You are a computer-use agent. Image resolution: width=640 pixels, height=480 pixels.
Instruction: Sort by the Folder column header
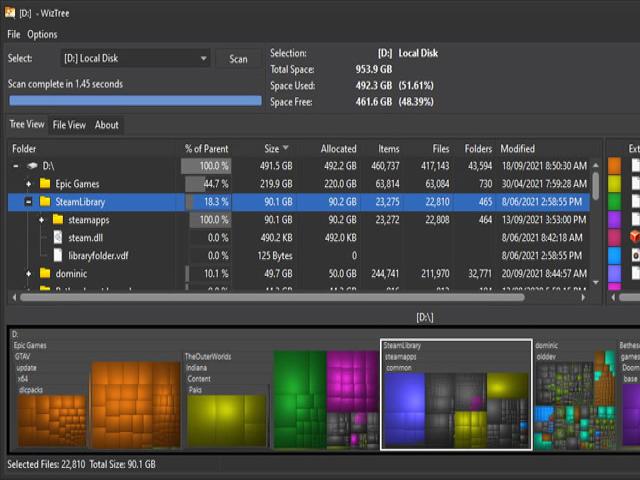click(x=24, y=149)
